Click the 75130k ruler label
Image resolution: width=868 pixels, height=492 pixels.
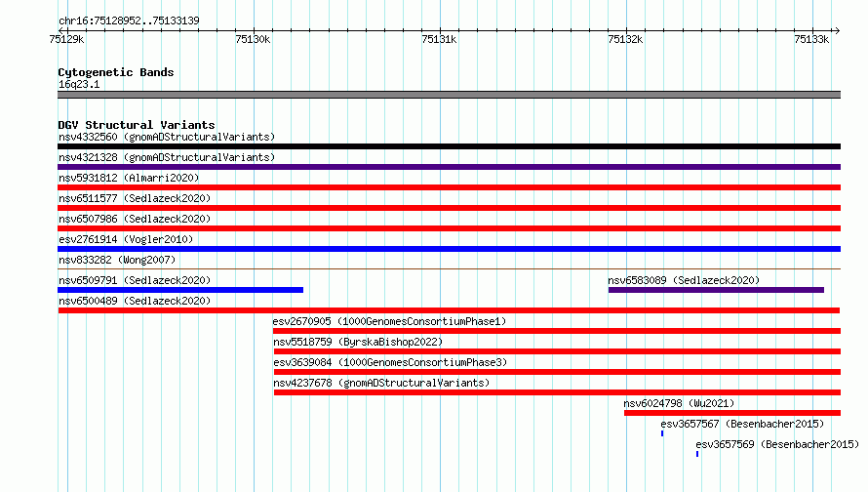253,39
